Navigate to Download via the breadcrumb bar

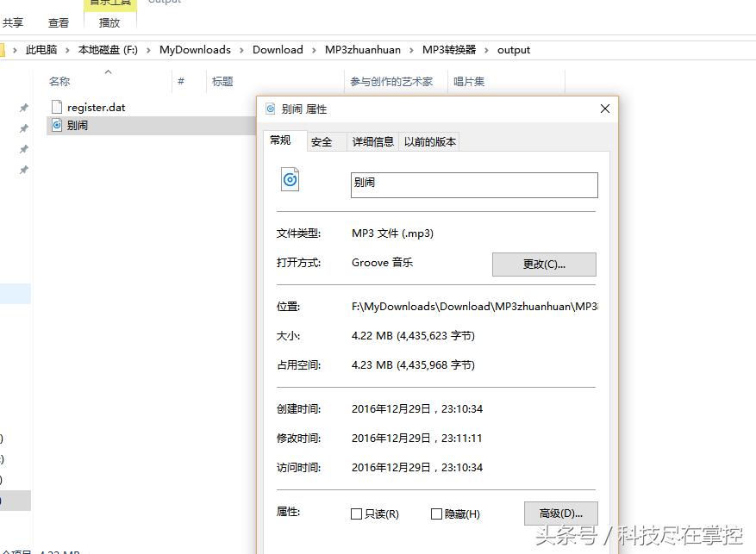(x=278, y=49)
